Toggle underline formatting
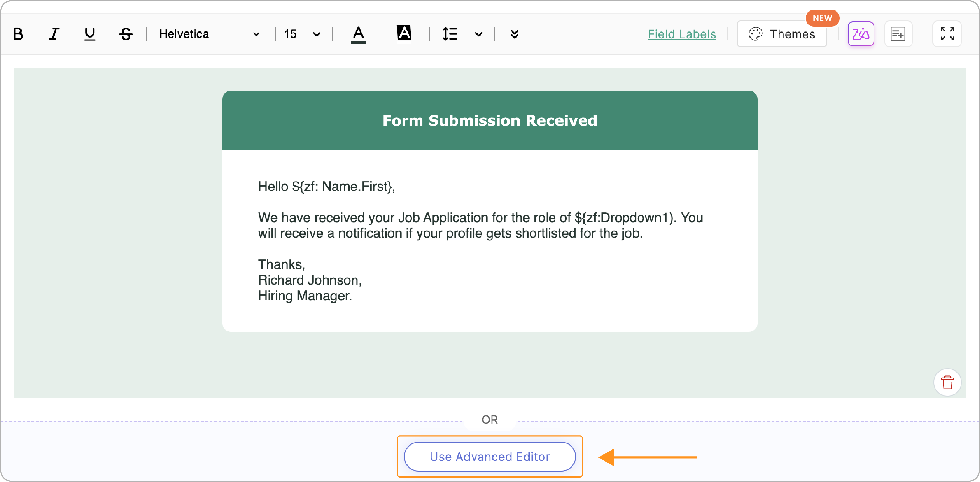The height and width of the screenshot is (482, 980). (89, 34)
